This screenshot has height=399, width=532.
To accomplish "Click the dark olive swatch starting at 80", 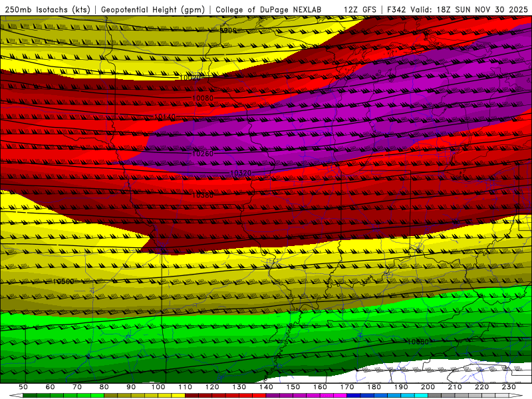I will pos(110,396).
